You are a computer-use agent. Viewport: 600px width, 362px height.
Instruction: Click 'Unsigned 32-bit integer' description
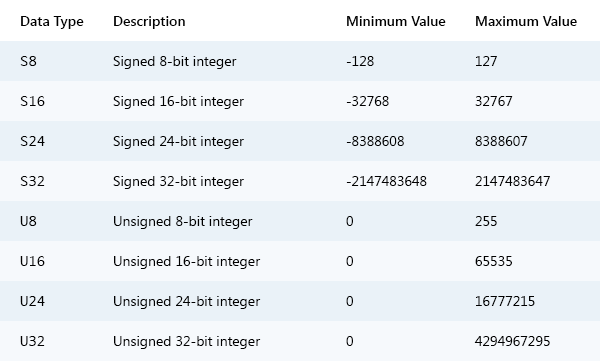coord(186,342)
